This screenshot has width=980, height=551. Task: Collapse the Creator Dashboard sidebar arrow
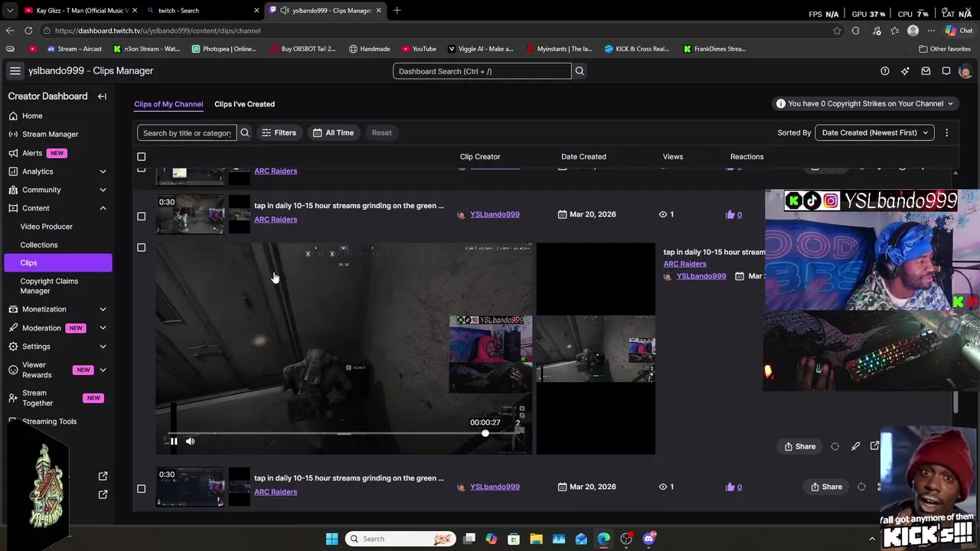[x=102, y=96]
